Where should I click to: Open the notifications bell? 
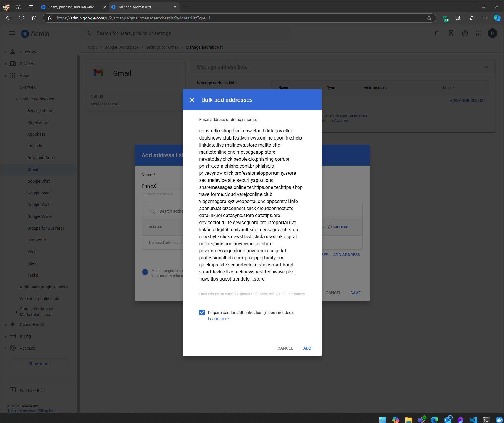(437, 33)
